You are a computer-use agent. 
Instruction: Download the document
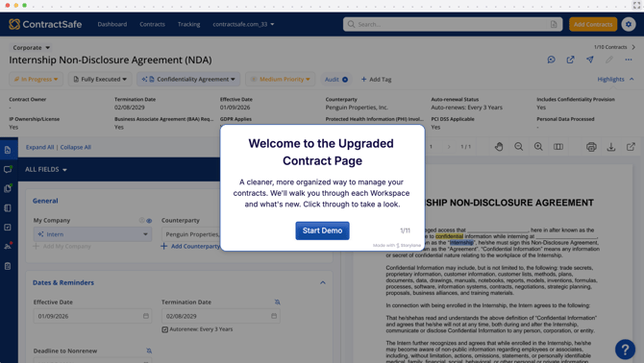click(611, 147)
